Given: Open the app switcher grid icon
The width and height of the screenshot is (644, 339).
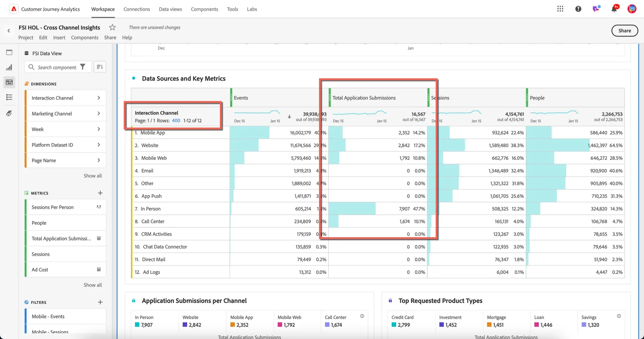Looking at the screenshot, I should [x=560, y=9].
